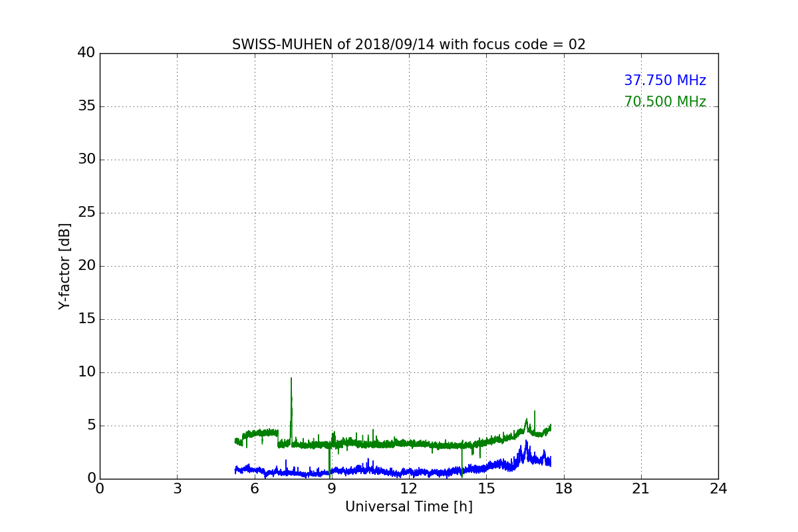Click the y-axis tick label 10

[86, 372]
